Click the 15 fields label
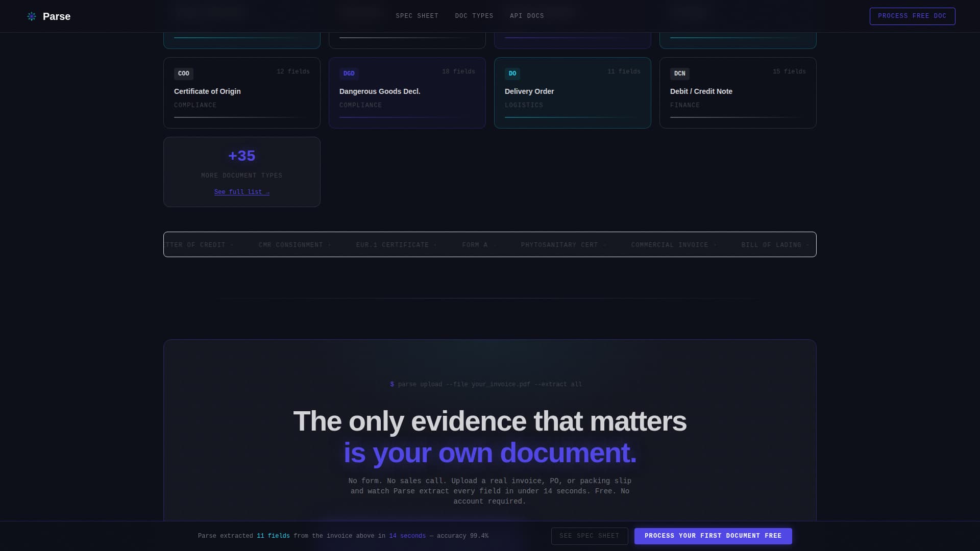The image size is (980, 551). pos(789,71)
